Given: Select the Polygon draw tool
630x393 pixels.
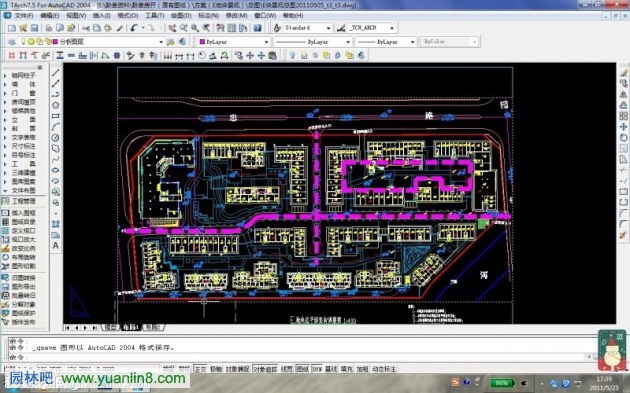Looking at the screenshot, I should click(55, 105).
